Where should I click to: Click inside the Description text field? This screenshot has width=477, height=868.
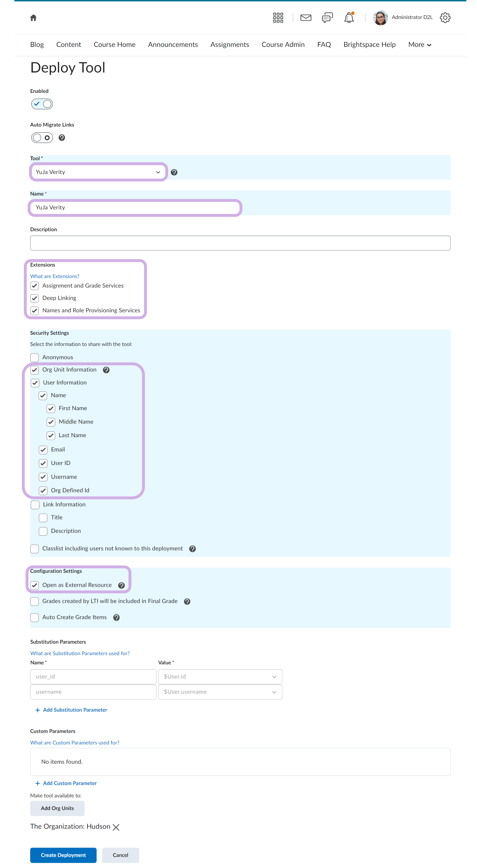point(240,243)
